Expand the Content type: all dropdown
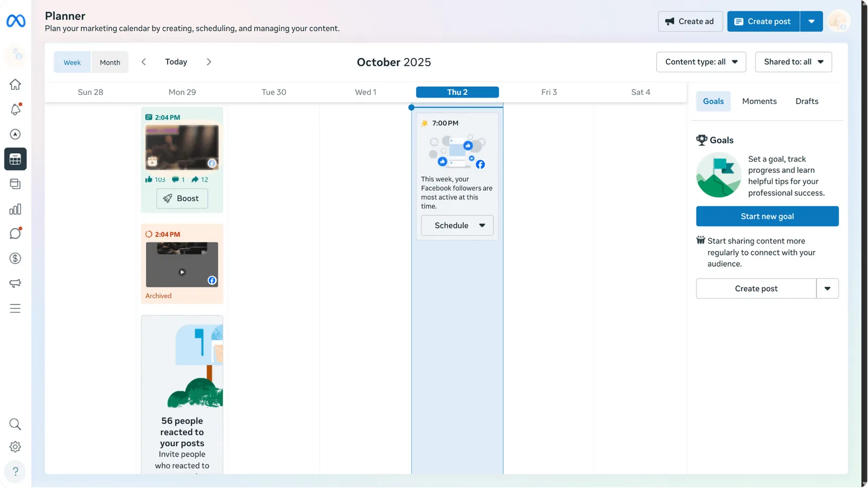868x488 pixels. point(701,62)
